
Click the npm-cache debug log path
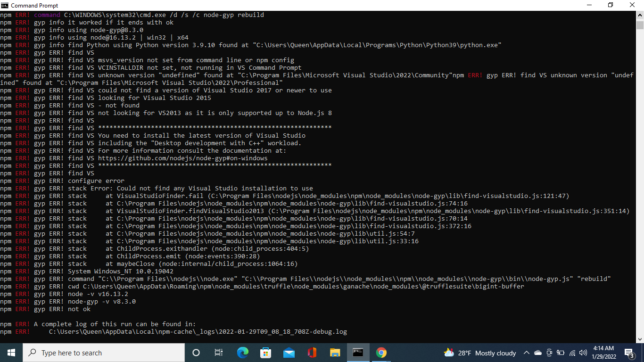[198, 331]
